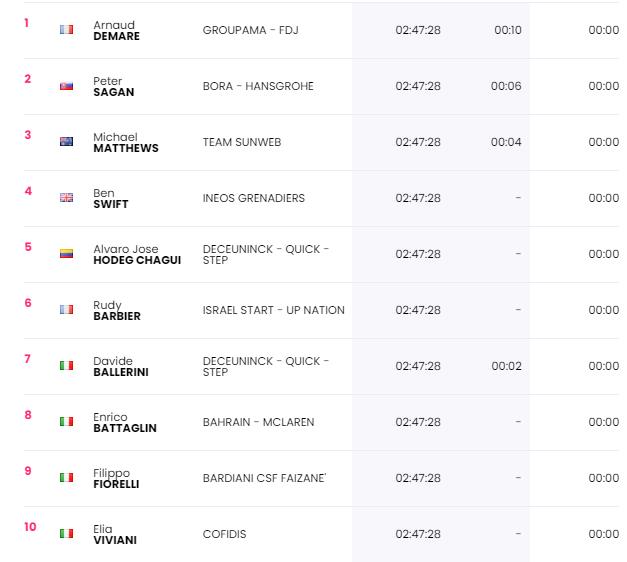Image resolution: width=627 pixels, height=562 pixels.
Task: Click the French flag next to Arnaud Demare
Action: 66,30
